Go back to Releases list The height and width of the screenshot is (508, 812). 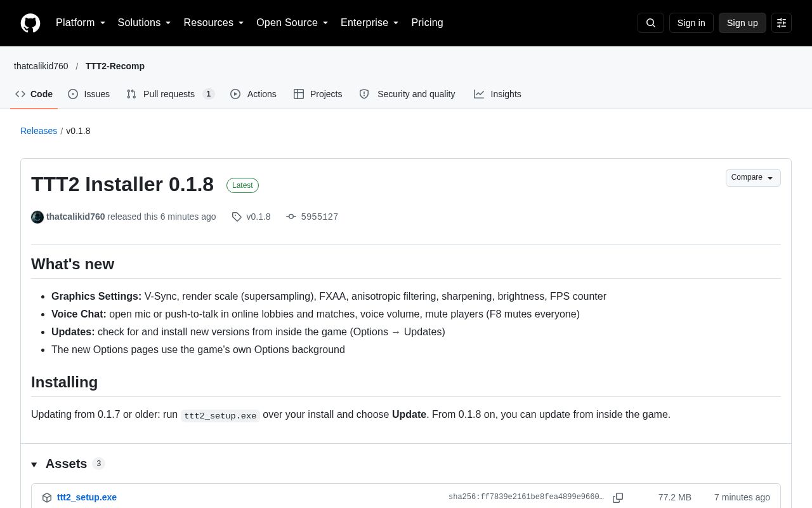pyautogui.click(x=39, y=131)
